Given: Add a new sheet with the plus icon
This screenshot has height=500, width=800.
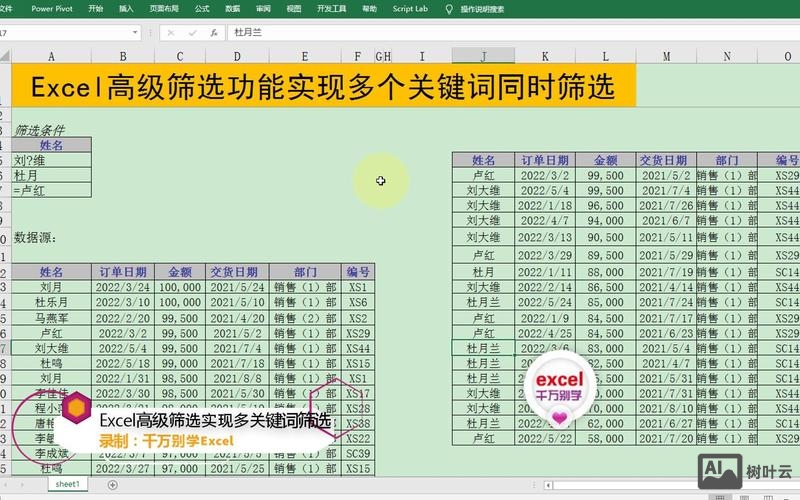Looking at the screenshot, I should (113, 485).
